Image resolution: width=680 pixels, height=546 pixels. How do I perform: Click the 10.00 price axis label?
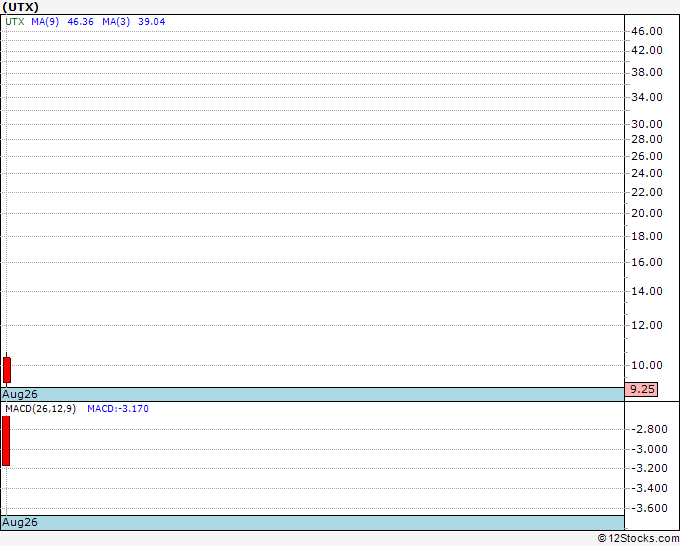[647, 365]
